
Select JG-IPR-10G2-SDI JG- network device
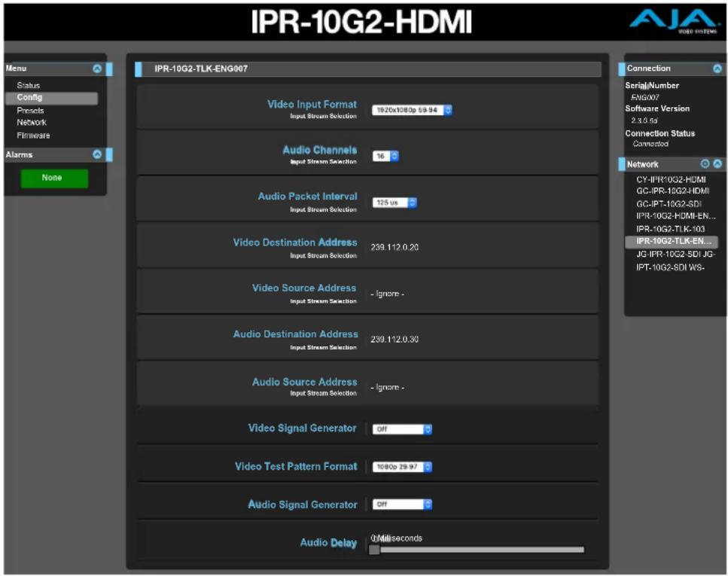(675, 254)
